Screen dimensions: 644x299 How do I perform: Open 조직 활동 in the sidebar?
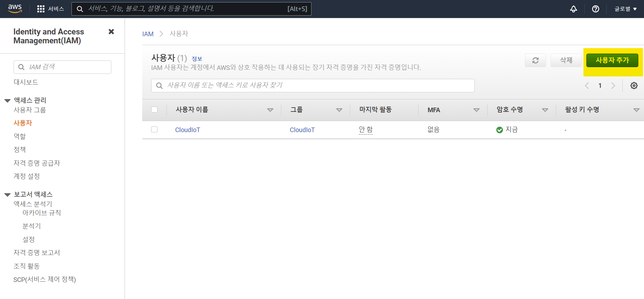(x=27, y=266)
